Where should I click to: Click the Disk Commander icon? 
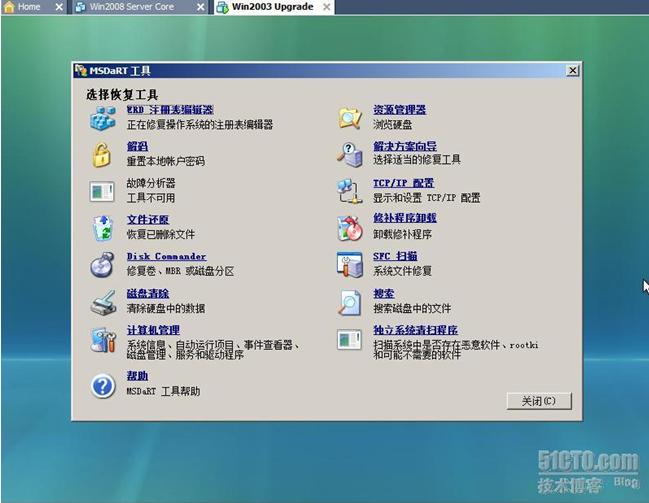[103, 264]
